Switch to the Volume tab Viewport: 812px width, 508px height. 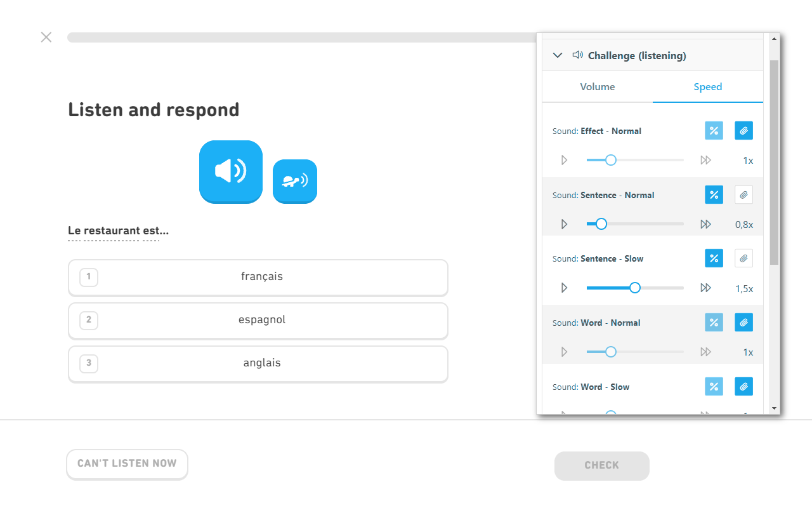tap(597, 86)
